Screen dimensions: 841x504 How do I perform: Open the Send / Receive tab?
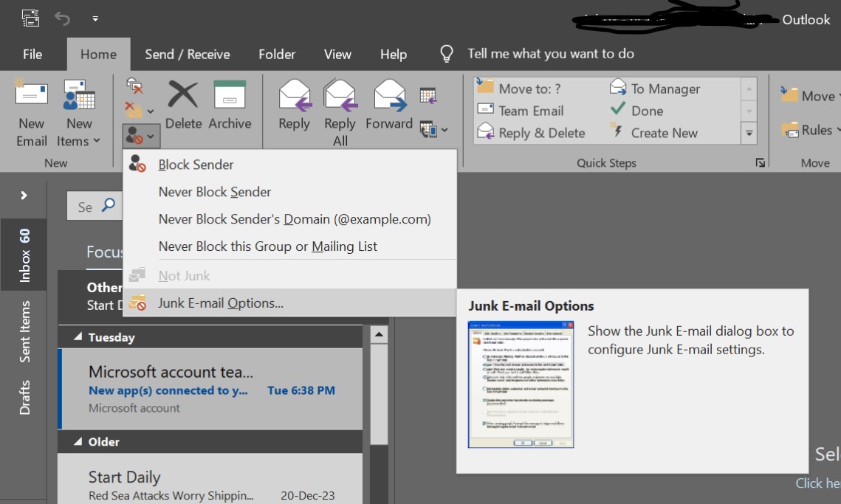(x=188, y=54)
